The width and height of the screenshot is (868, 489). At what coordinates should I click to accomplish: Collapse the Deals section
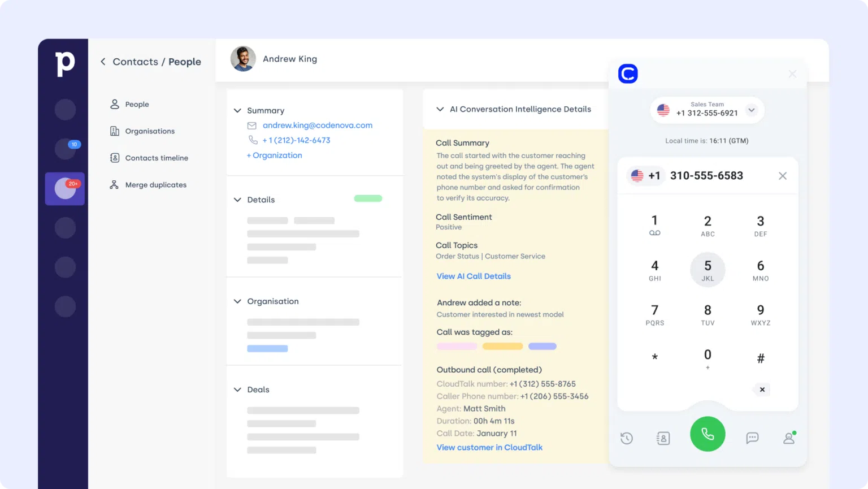click(x=237, y=390)
